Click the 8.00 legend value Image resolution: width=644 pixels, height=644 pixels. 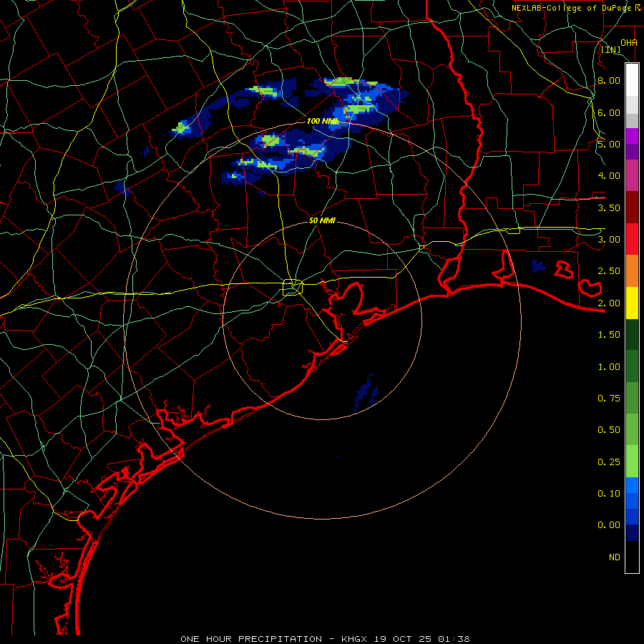(x=609, y=80)
